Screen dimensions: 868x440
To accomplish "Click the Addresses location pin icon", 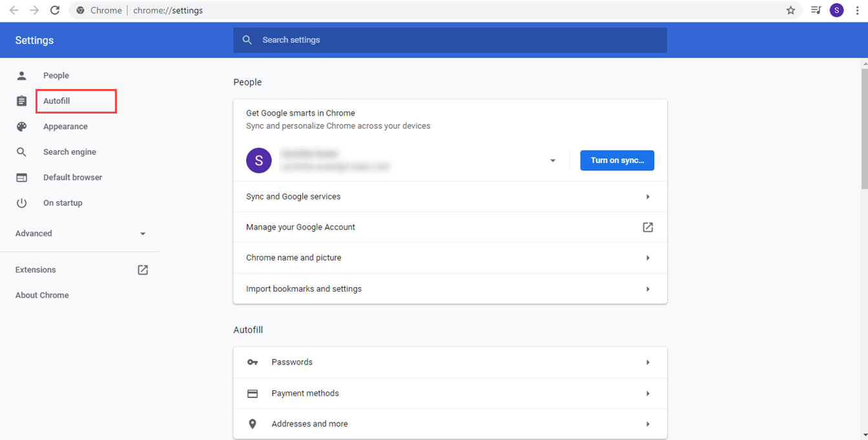I will coord(253,424).
